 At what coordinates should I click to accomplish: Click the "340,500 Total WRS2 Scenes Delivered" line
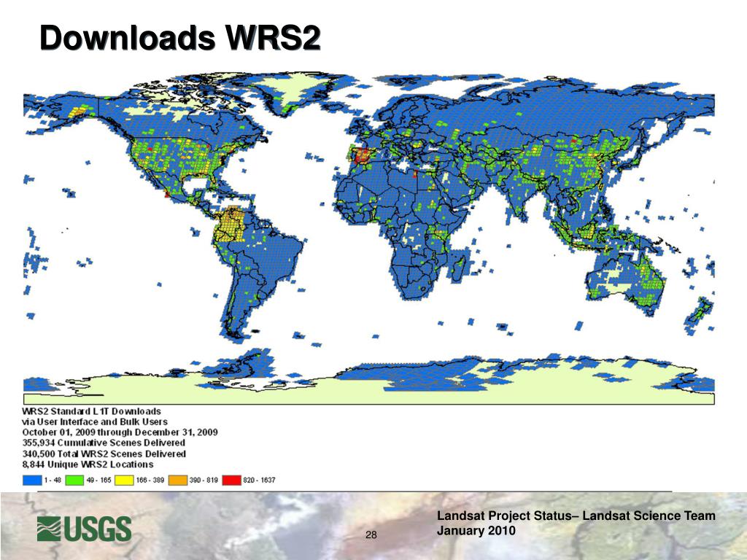coord(104,454)
